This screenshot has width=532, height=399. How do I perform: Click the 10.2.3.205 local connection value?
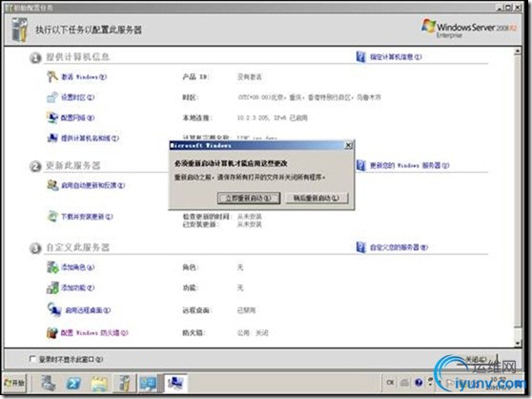pos(272,117)
